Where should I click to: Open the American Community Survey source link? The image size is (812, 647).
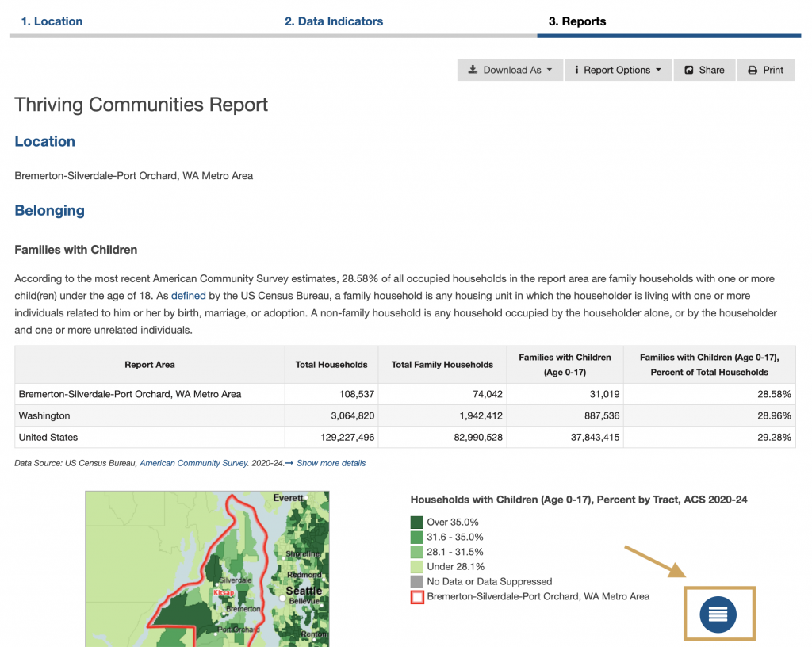click(193, 463)
